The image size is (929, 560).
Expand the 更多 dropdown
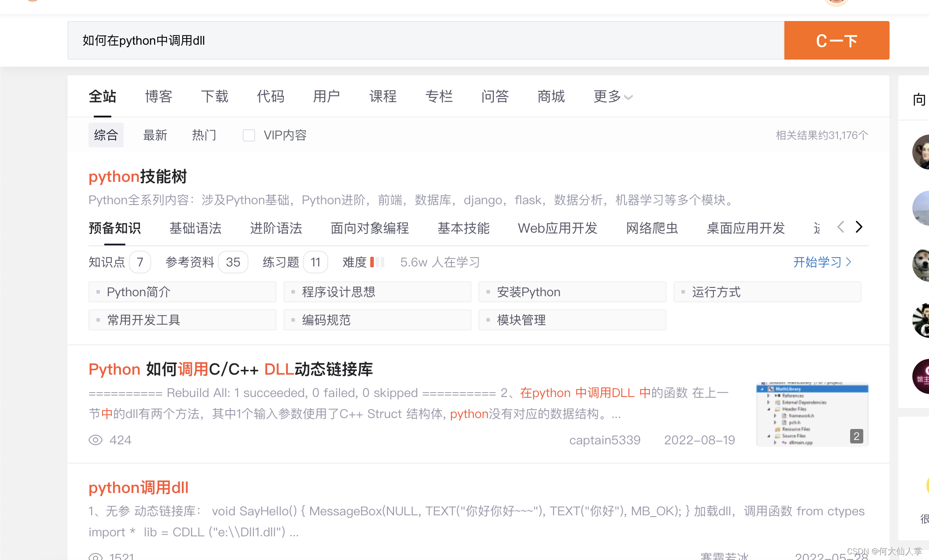tap(613, 96)
